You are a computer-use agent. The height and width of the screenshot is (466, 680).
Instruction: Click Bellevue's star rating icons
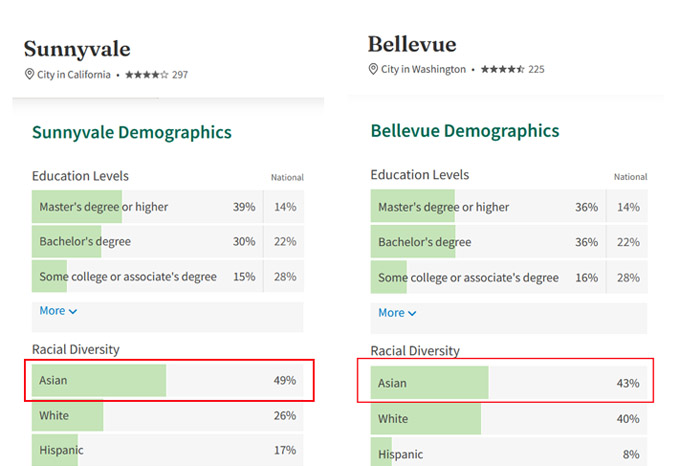coord(502,70)
